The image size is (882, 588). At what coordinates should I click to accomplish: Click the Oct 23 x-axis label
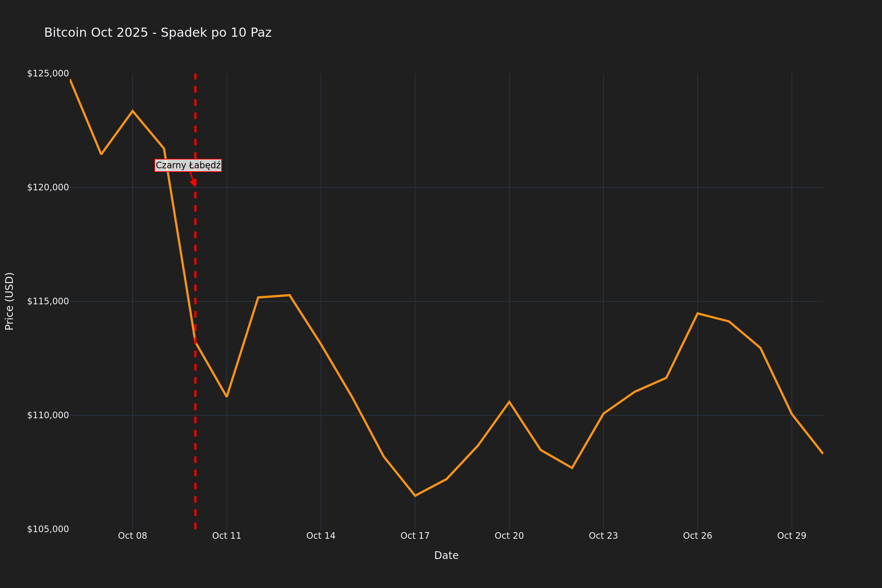click(x=603, y=536)
